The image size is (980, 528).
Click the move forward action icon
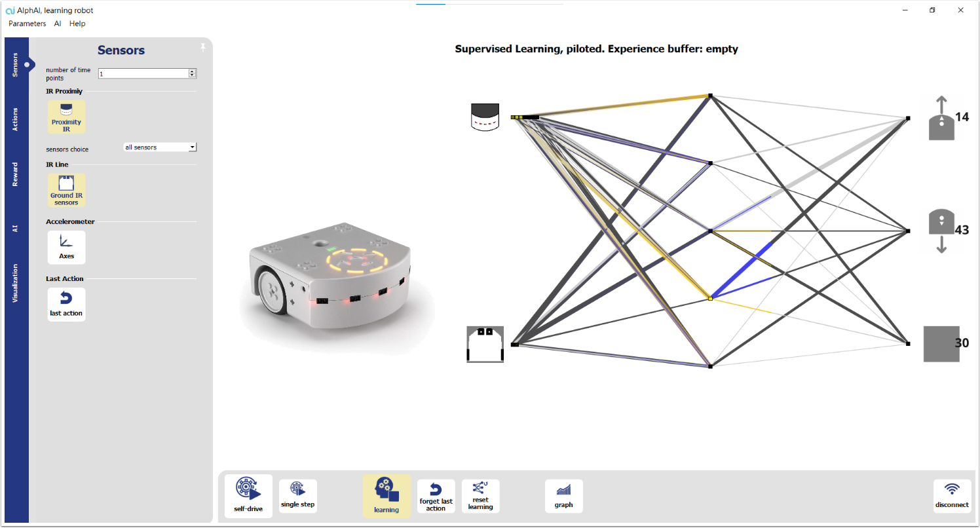(x=941, y=119)
